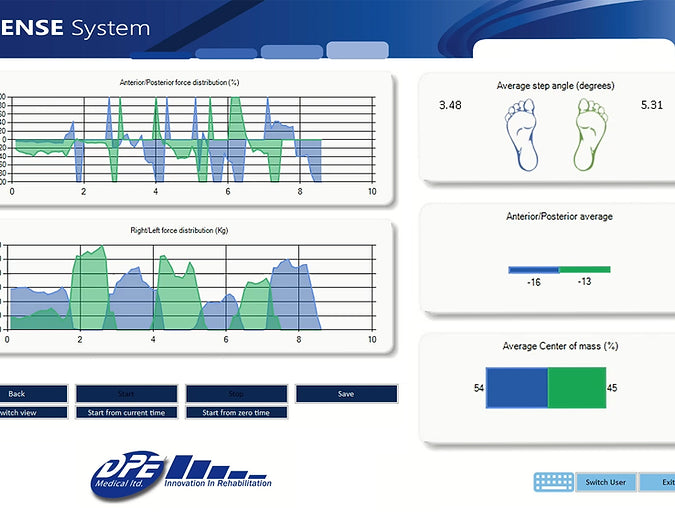675x520 pixels.
Task: Select Start from current time
Action: coord(126,413)
